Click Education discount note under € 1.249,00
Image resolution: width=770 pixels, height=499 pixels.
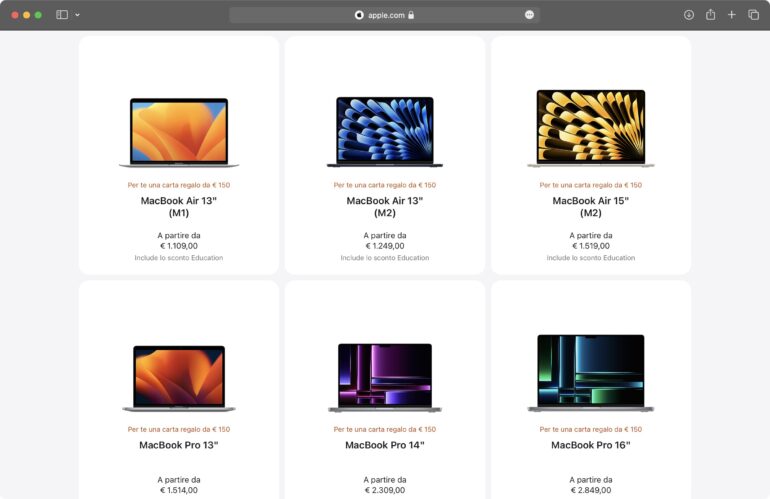click(x=385, y=258)
